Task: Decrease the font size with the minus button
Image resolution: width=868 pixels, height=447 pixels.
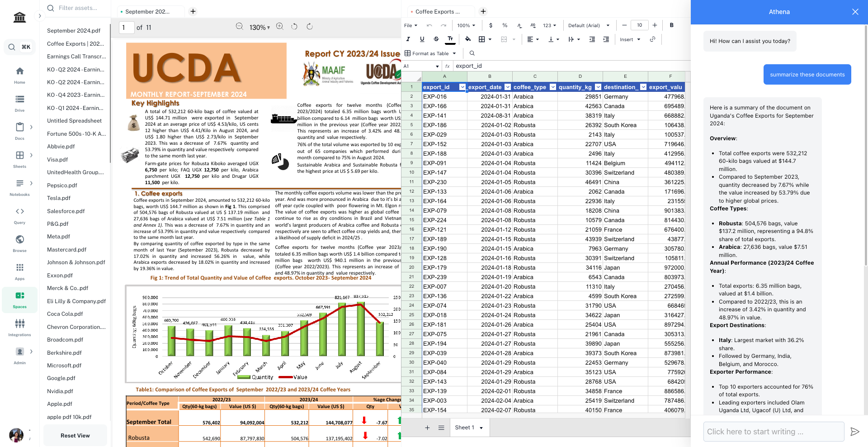Action: pos(624,25)
